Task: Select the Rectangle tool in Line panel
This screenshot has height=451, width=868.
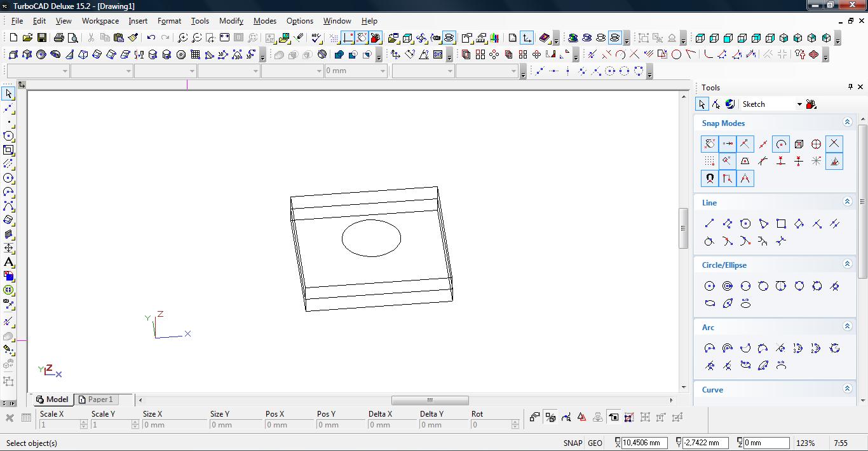Action: coord(781,223)
